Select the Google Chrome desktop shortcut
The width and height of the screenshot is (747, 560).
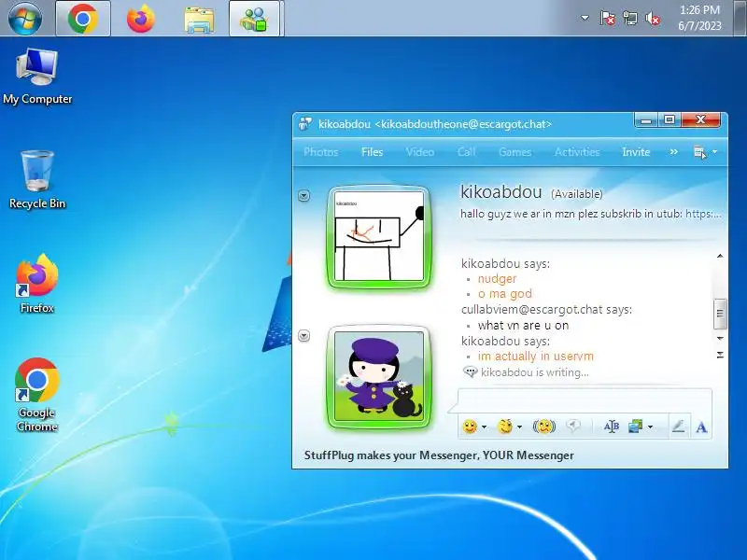click(37, 395)
